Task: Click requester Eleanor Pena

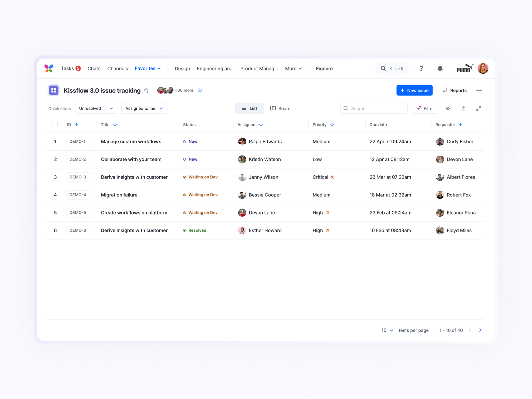Action: 456,213
